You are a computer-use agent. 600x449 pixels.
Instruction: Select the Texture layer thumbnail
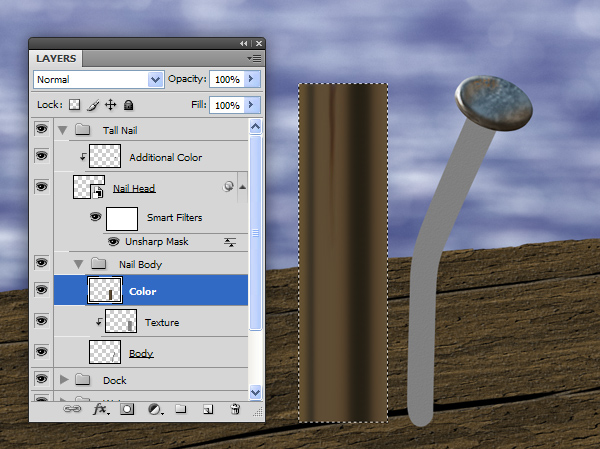click(121, 321)
